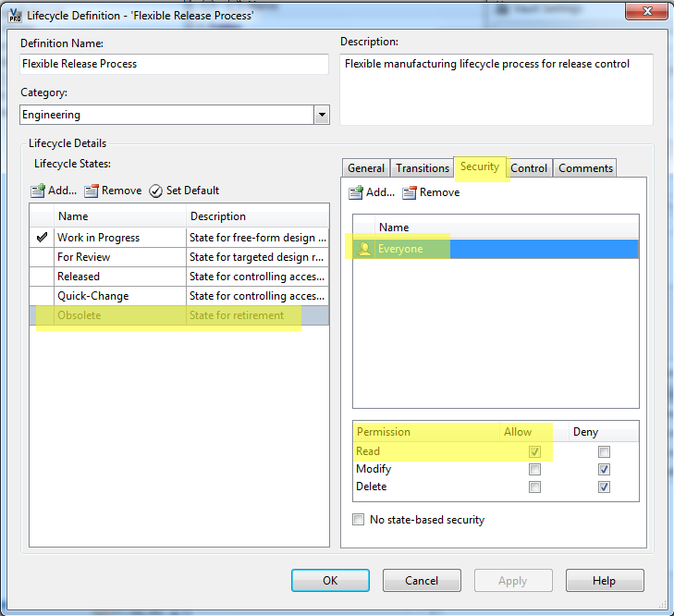674x616 pixels.
Task: Click the Help button
Action: coord(605,580)
